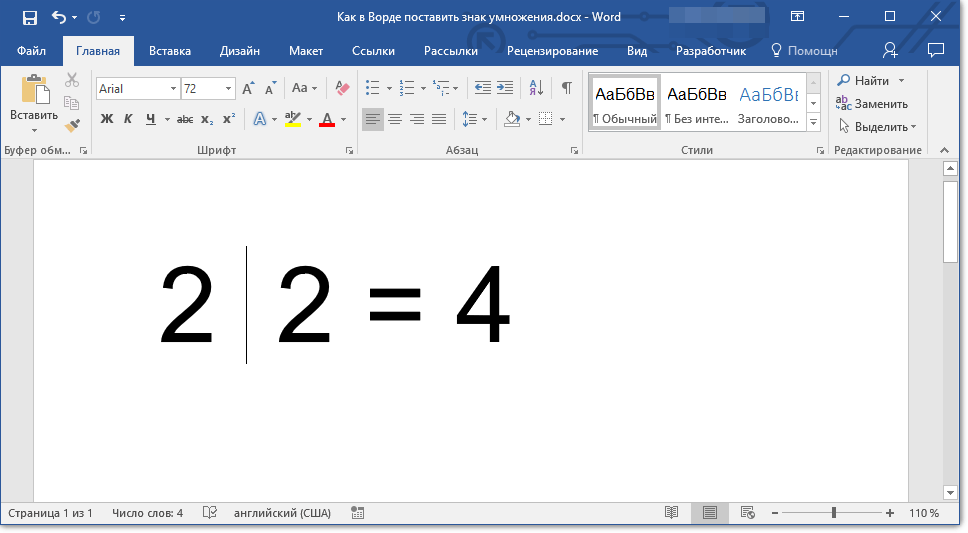Toggle italic formatting (К)
This screenshot has width=968, height=533.
pyautogui.click(x=128, y=119)
